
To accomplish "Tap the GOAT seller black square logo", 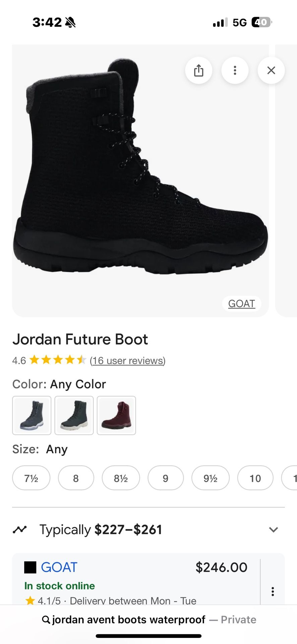I will pyautogui.click(x=30, y=567).
